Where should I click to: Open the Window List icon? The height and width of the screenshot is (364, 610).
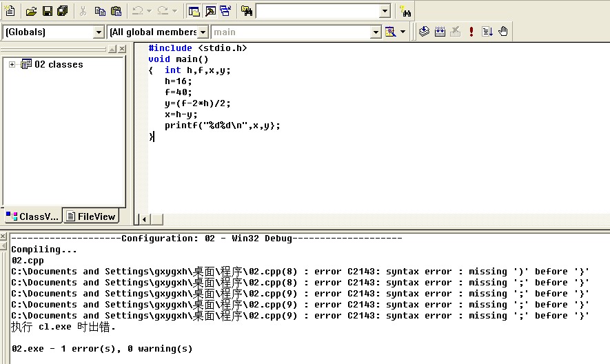[225, 11]
